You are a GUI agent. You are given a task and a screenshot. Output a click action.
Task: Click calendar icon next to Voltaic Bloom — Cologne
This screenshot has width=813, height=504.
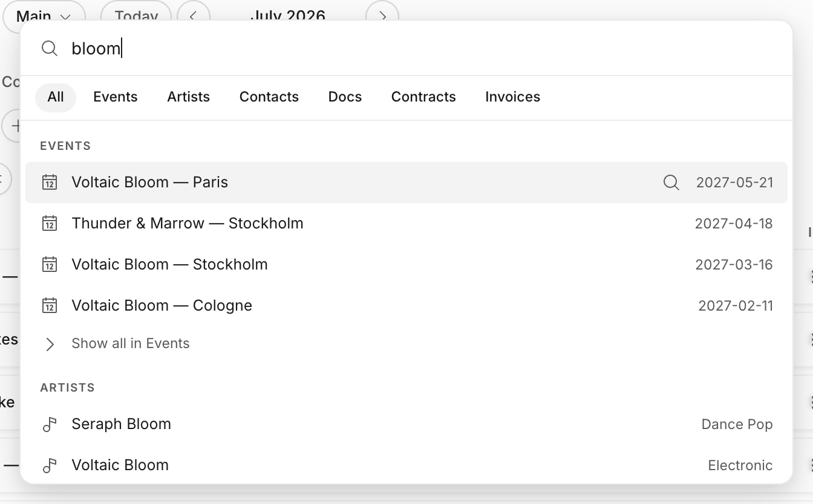(50, 305)
